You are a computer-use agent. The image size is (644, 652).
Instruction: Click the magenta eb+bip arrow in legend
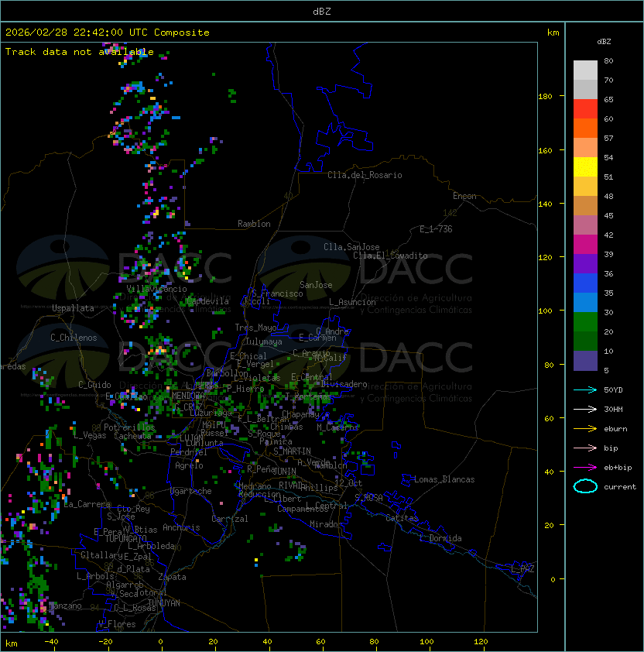[585, 468]
